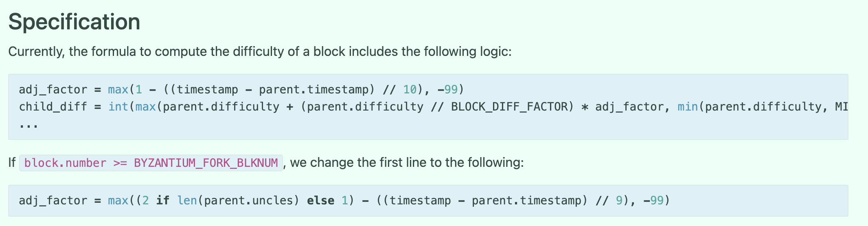Click the ellipsis line in first code block

coord(29,125)
